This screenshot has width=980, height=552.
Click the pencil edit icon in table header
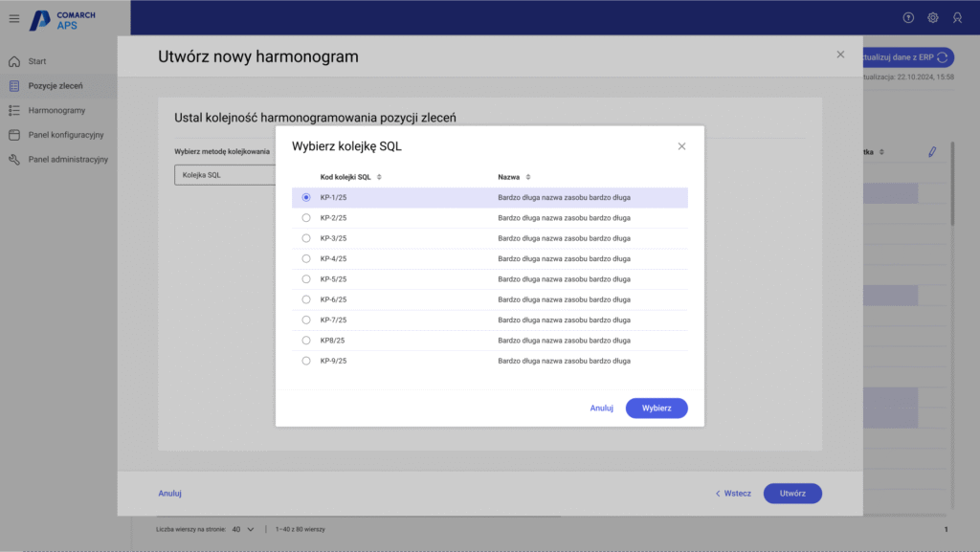(x=932, y=152)
